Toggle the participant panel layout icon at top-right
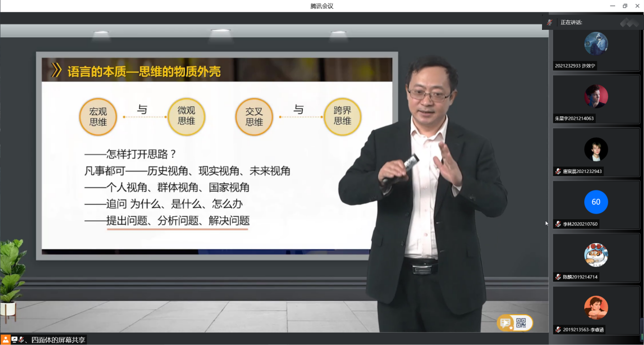Image resolution: width=644 pixels, height=345 pixels. coord(629,22)
